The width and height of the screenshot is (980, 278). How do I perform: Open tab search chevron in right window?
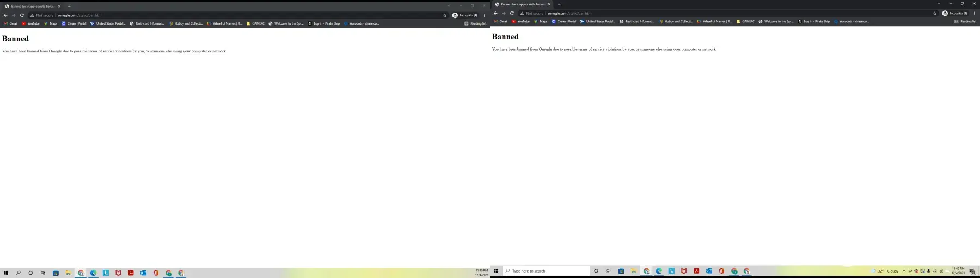(x=939, y=4)
